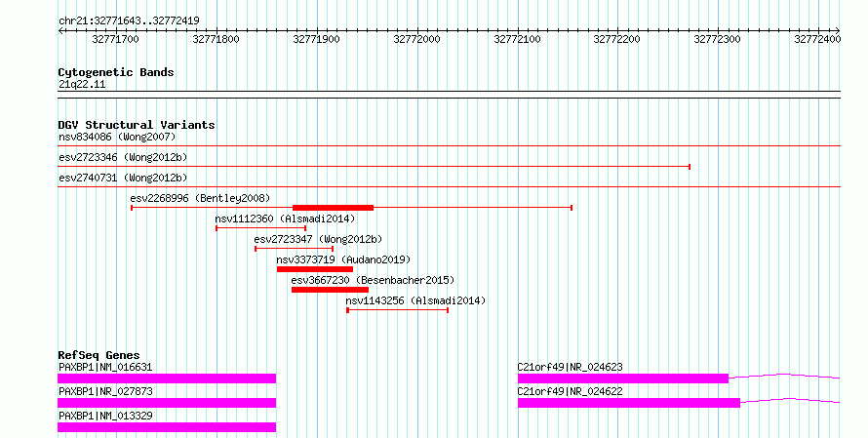The height and width of the screenshot is (438, 868).
Task: Select the DGV Structural Variants track title
Action: (137, 125)
